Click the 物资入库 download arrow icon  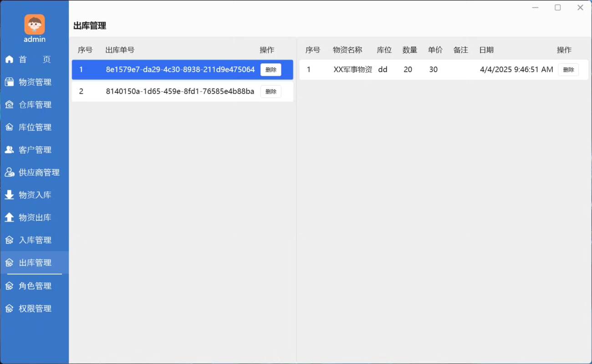click(9, 195)
